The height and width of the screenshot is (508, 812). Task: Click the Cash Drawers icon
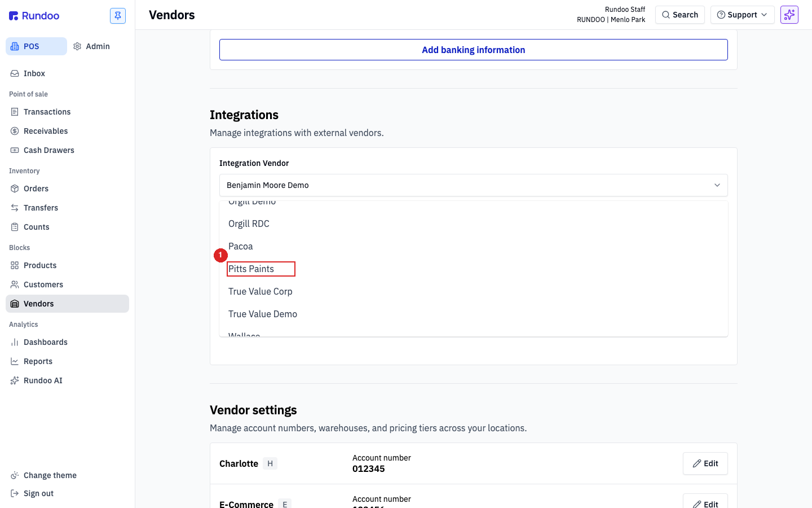click(15, 150)
